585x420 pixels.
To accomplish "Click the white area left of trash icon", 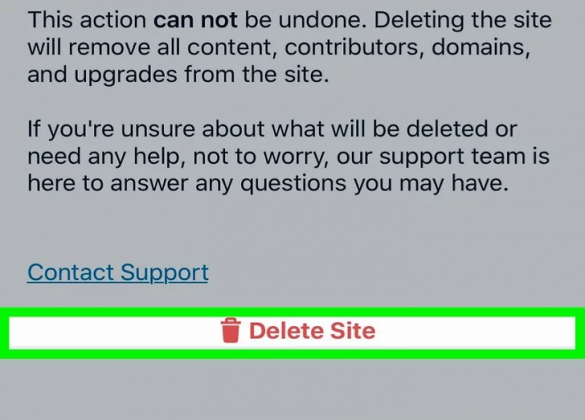I will point(112,333).
